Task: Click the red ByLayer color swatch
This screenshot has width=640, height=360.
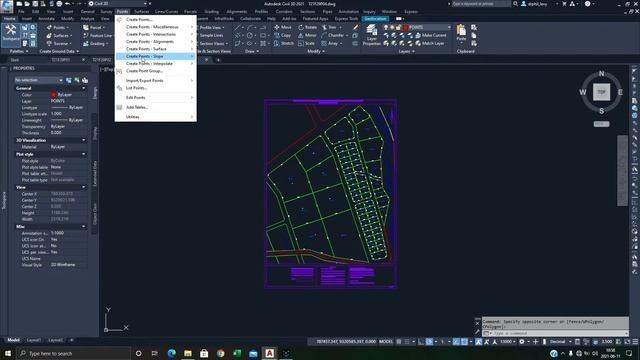Action: point(53,95)
